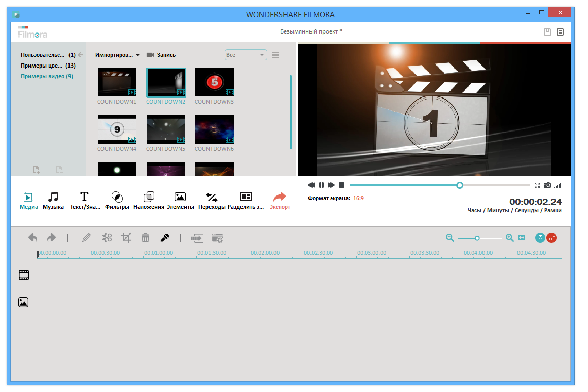Fast-forward the preview playback

coord(331,185)
